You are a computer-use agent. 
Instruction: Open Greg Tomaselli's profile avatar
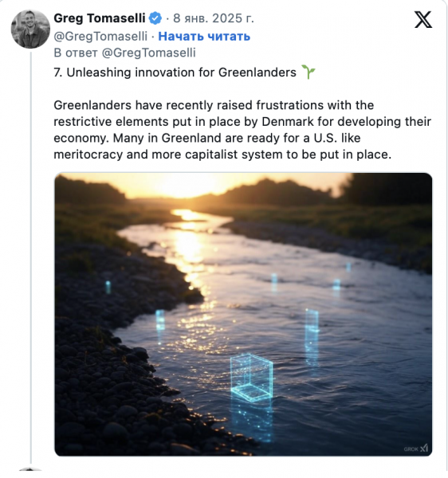click(30, 29)
